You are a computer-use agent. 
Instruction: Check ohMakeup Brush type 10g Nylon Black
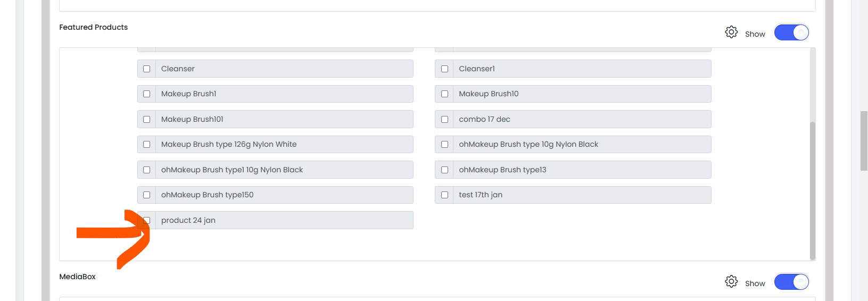click(x=445, y=145)
